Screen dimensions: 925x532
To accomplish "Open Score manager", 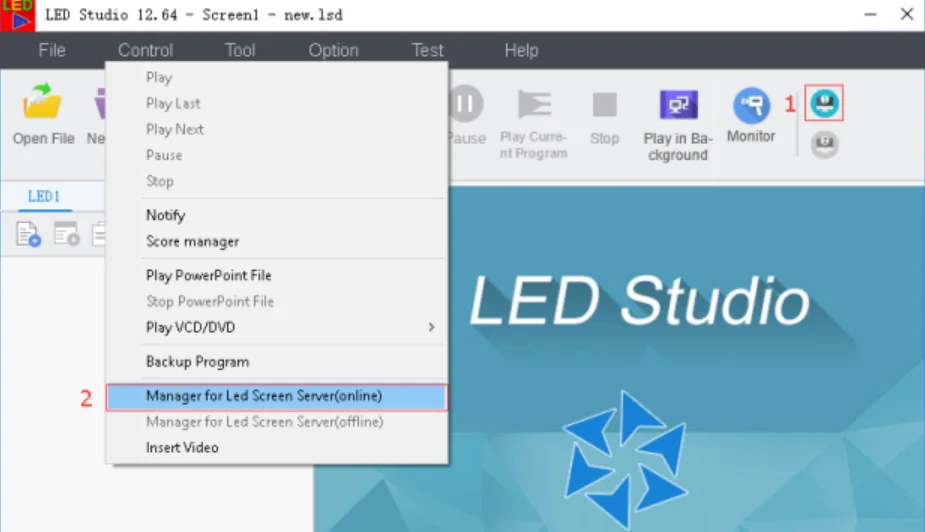I will (277, 241).
